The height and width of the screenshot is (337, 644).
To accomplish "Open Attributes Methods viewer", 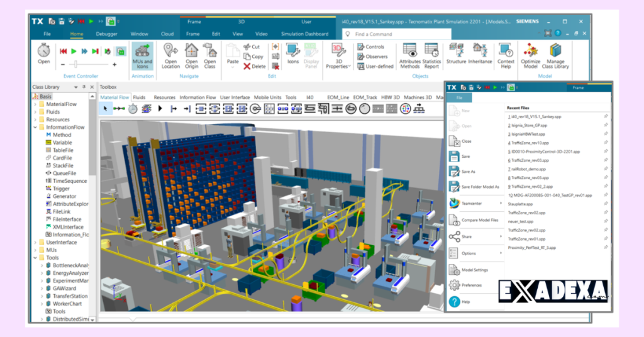I will (x=409, y=55).
